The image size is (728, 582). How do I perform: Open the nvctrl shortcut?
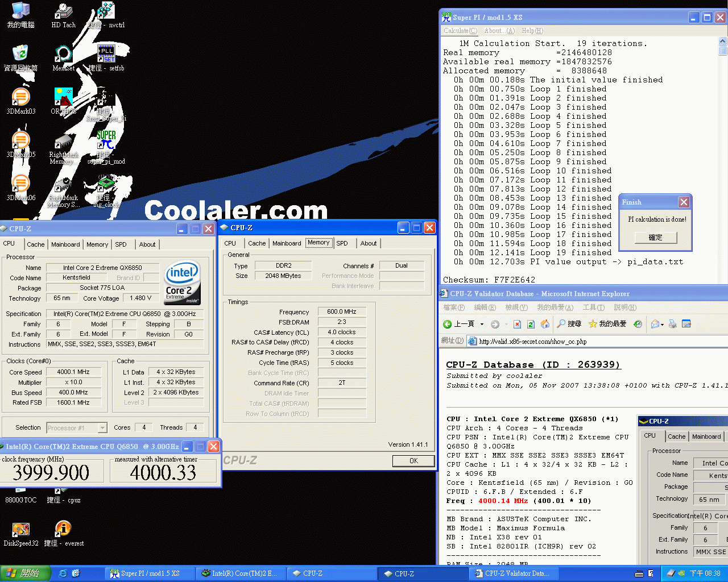pyautogui.click(x=105, y=10)
